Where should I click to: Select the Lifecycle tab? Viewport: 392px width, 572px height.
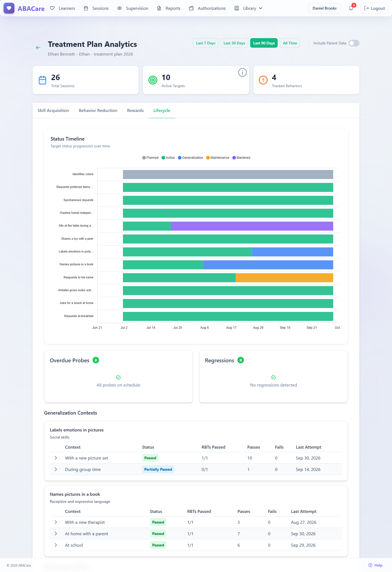[x=162, y=110]
